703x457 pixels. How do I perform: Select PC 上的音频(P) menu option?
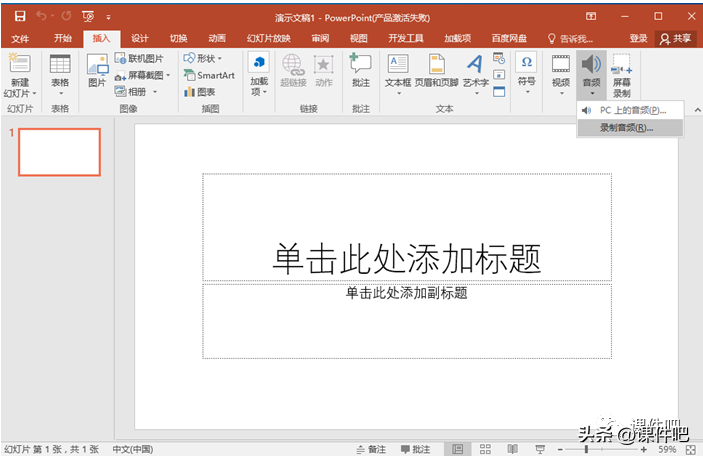pos(630,110)
